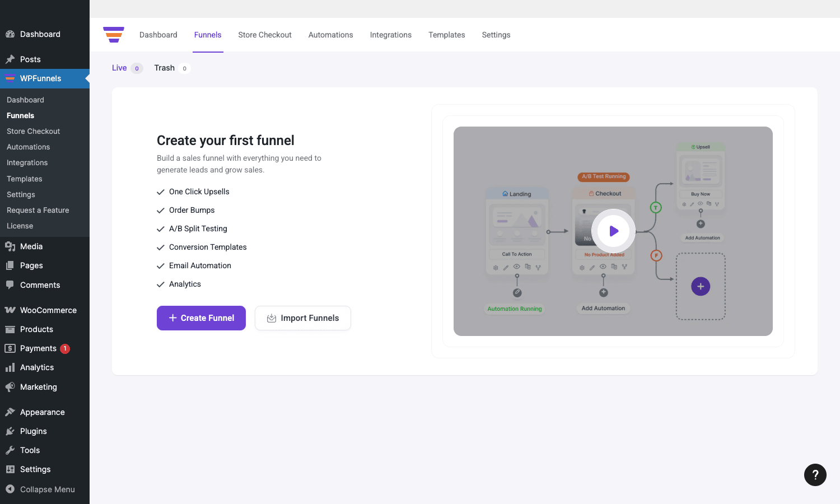Open the Integrations top tab
This screenshot has height=504, width=840.
(391, 35)
